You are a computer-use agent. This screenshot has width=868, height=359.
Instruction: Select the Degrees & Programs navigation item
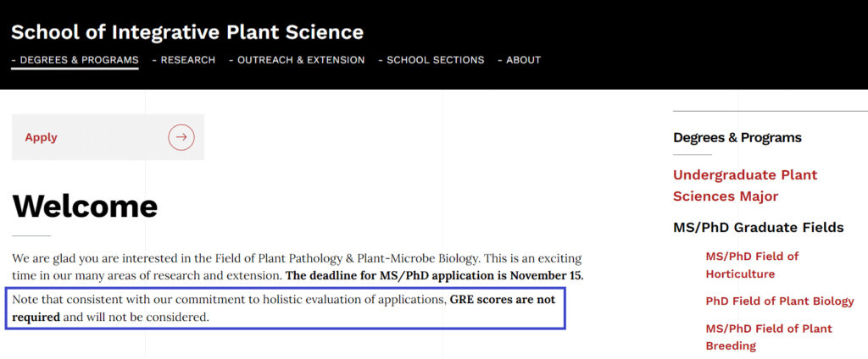click(x=75, y=60)
